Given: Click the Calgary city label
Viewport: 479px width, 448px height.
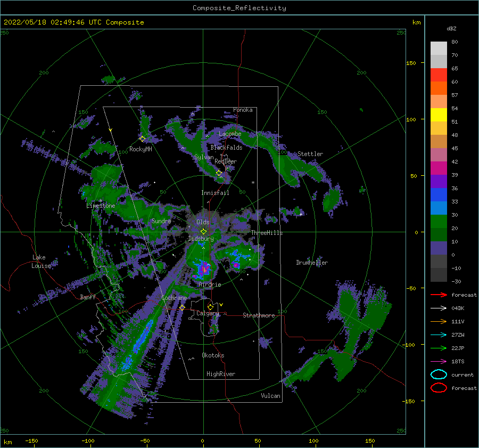Looking at the screenshot, I should [x=208, y=313].
